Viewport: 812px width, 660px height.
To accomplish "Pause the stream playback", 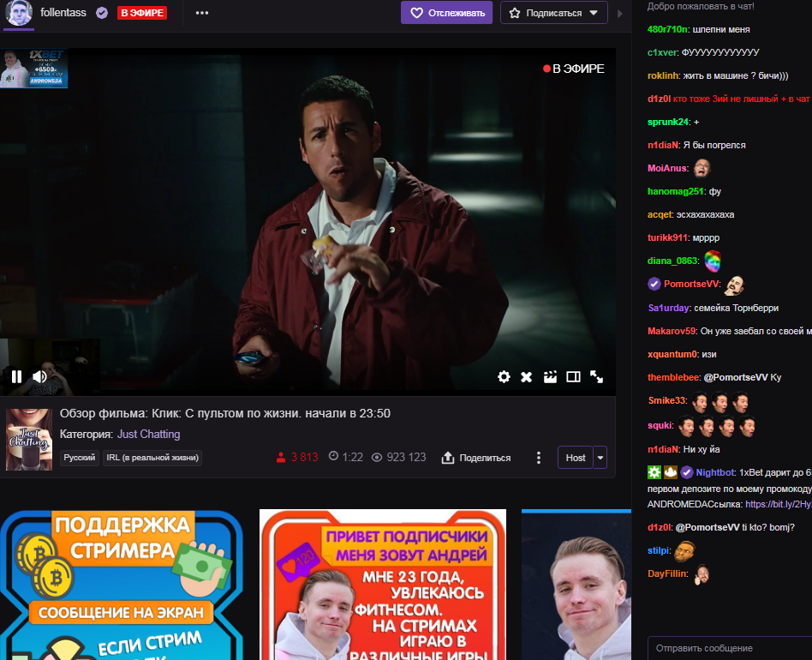I will click(16, 376).
